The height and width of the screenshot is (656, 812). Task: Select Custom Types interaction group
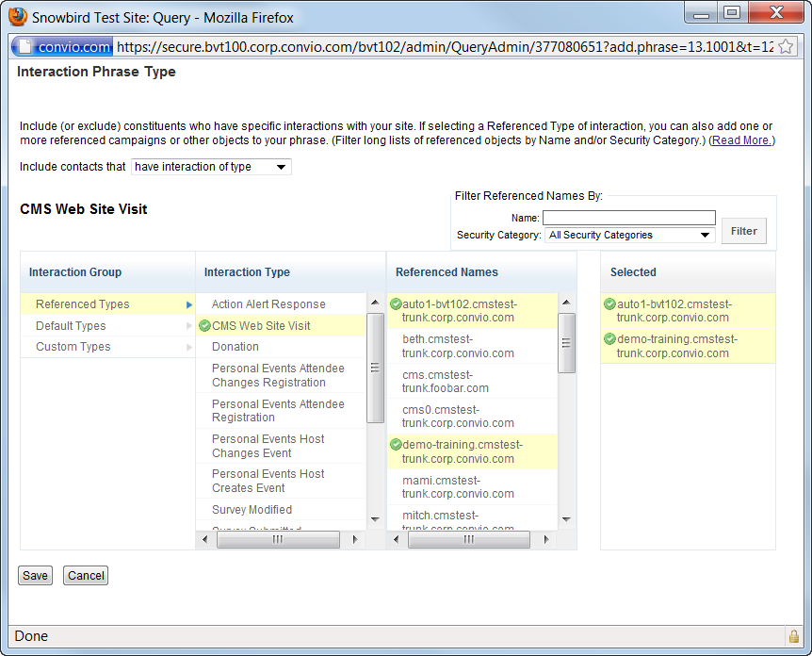[107, 347]
